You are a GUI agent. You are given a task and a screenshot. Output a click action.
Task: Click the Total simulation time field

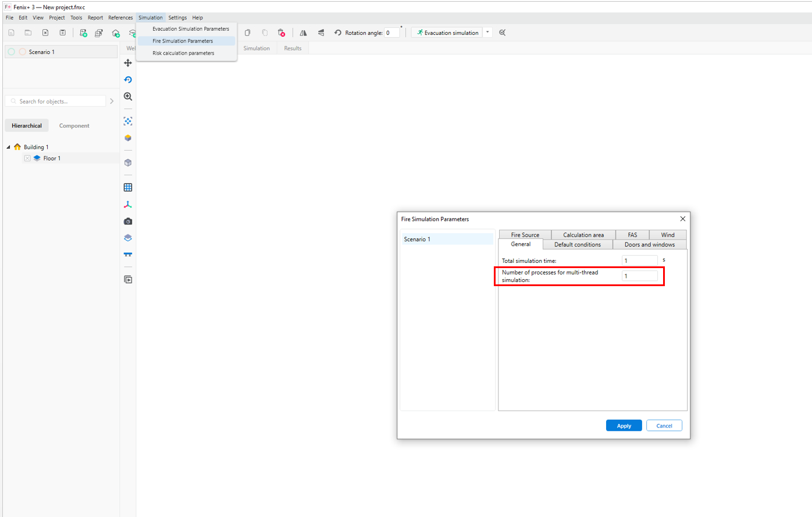639,261
